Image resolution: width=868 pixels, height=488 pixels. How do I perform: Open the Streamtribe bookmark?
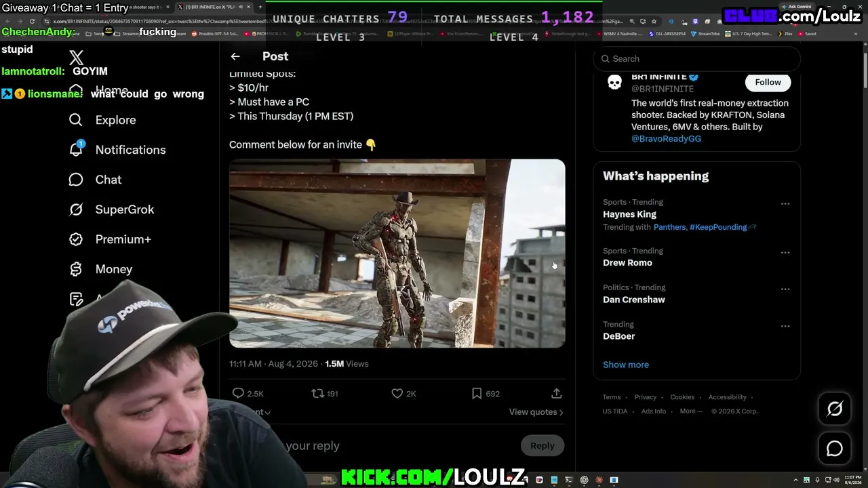click(706, 33)
